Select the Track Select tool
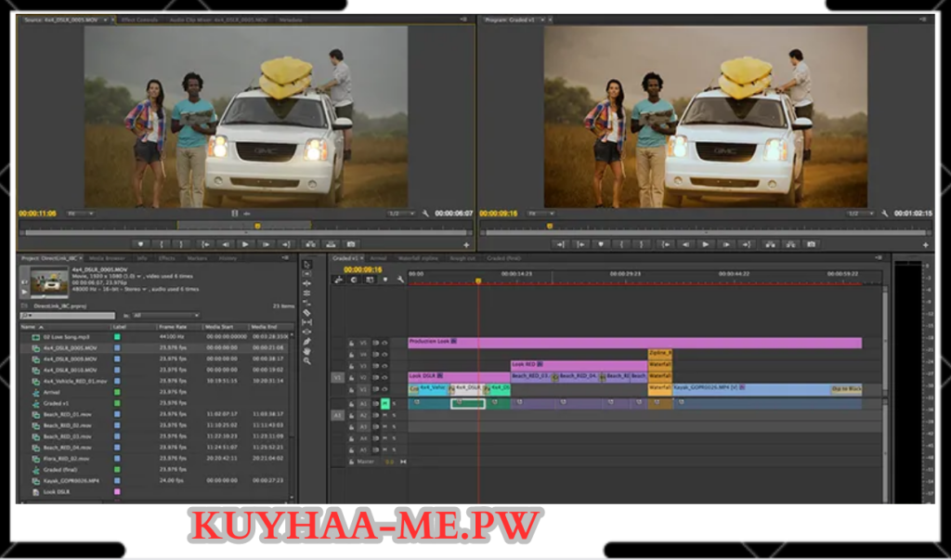The height and width of the screenshot is (560, 951). [x=306, y=274]
